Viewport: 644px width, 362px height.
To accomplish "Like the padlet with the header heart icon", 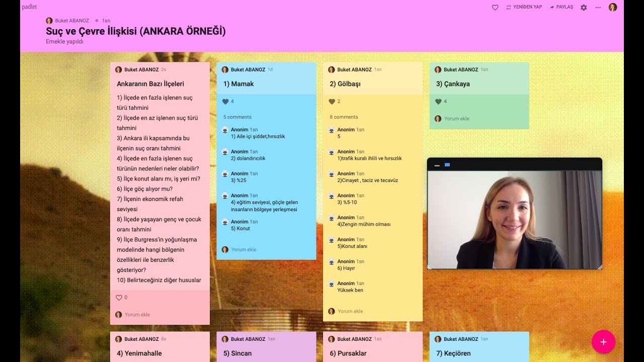I will (495, 8).
